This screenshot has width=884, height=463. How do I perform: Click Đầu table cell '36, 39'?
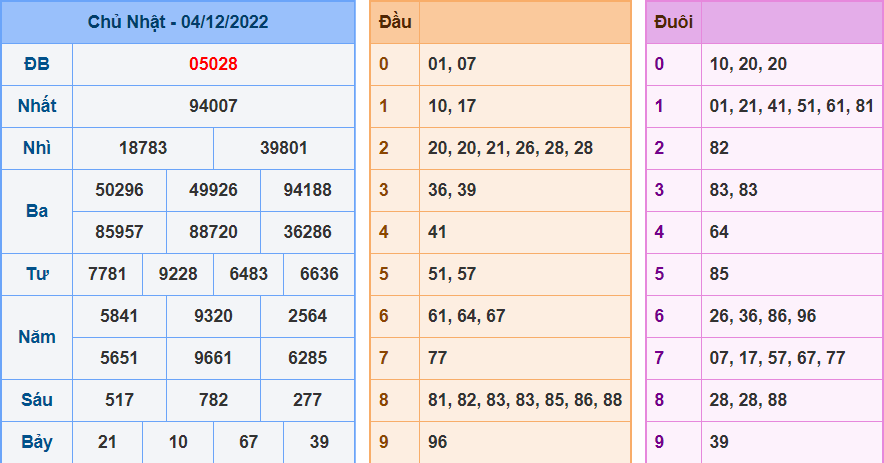tap(452, 189)
